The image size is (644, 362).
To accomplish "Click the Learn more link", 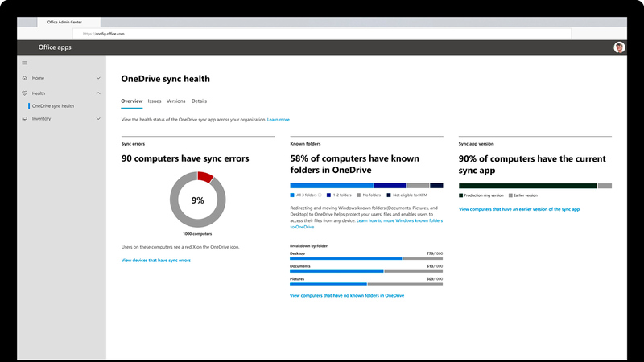I will (279, 119).
